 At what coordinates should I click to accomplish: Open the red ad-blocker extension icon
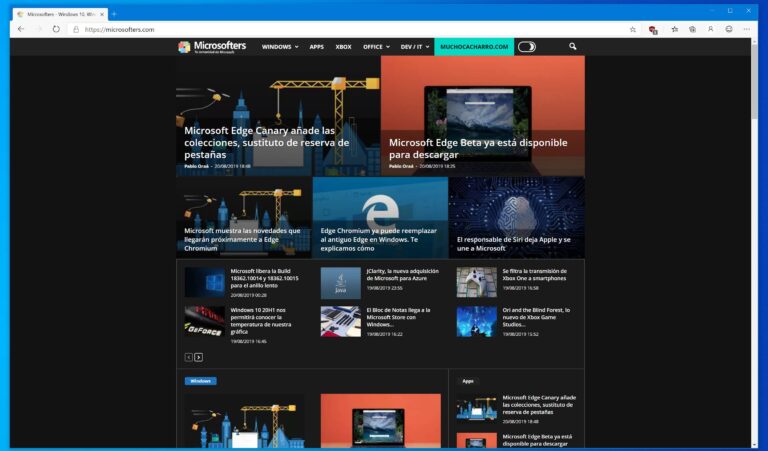(x=652, y=30)
